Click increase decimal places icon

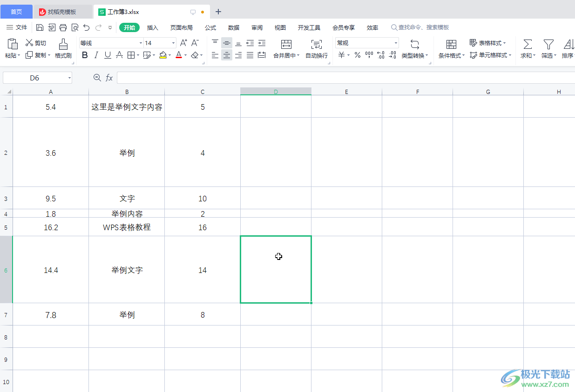381,55
